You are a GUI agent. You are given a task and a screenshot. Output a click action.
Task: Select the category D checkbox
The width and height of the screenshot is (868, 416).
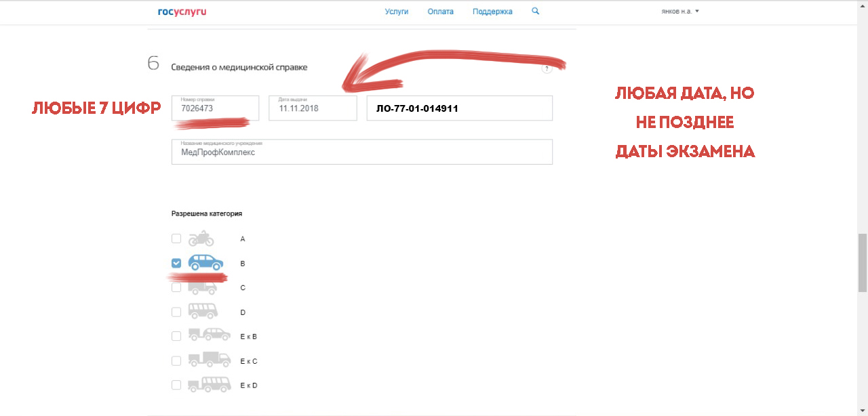(x=176, y=312)
